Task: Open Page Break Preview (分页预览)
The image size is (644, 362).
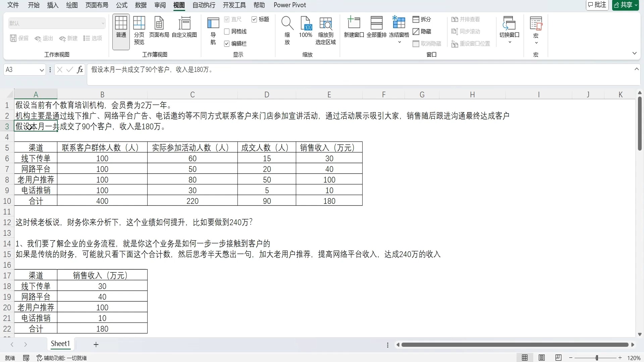Action: pyautogui.click(x=139, y=30)
